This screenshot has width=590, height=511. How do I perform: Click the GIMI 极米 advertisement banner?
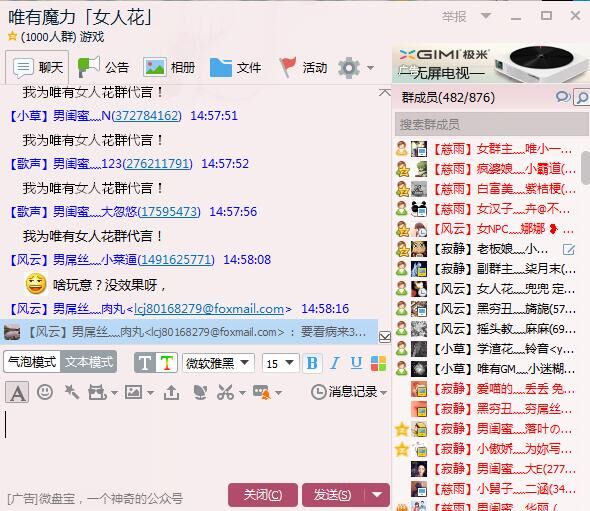coord(490,64)
